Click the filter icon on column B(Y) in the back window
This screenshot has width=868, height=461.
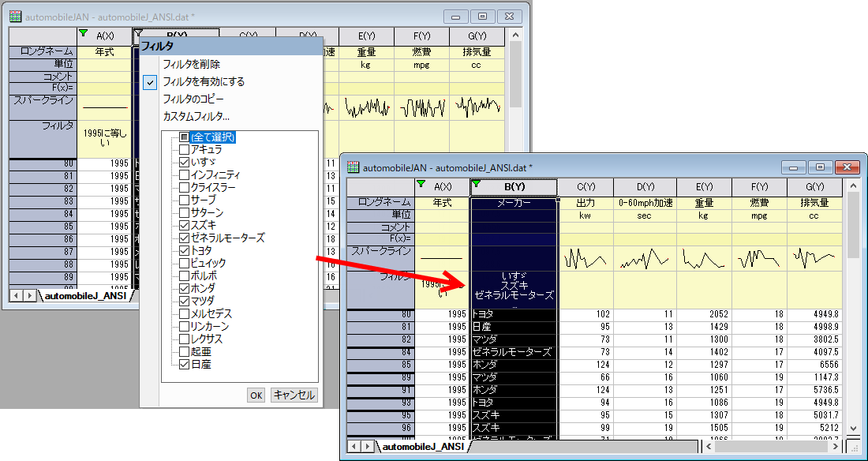point(138,35)
